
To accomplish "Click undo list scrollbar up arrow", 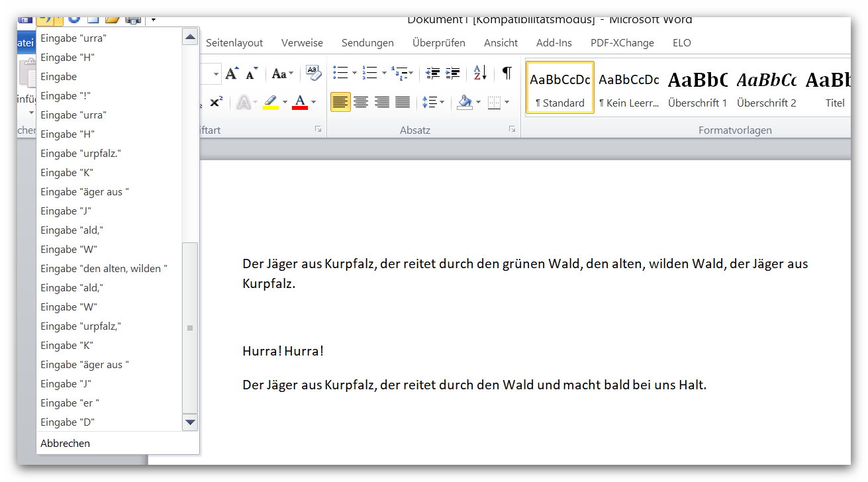I will tap(190, 36).
